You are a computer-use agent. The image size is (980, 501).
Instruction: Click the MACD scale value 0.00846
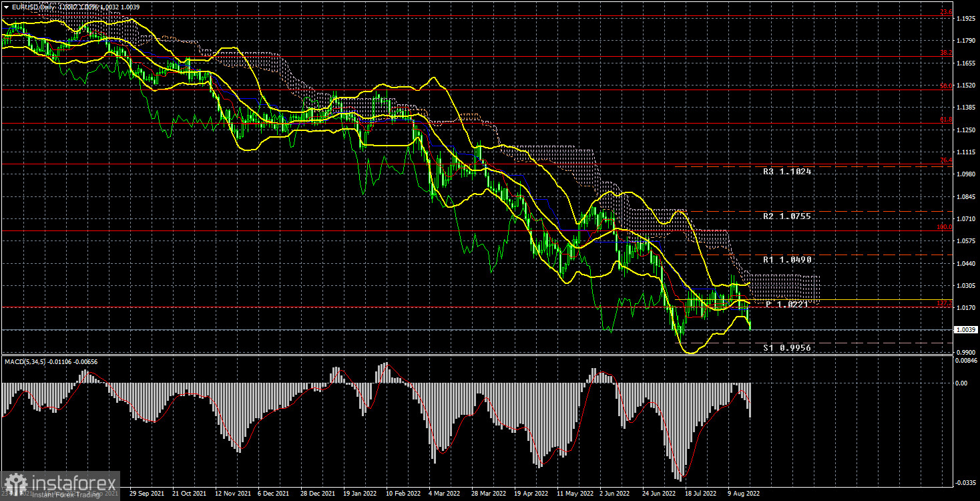click(x=966, y=361)
